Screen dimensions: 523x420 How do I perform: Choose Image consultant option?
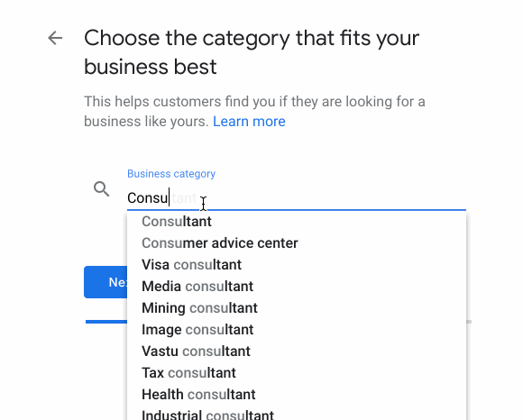tap(297, 330)
